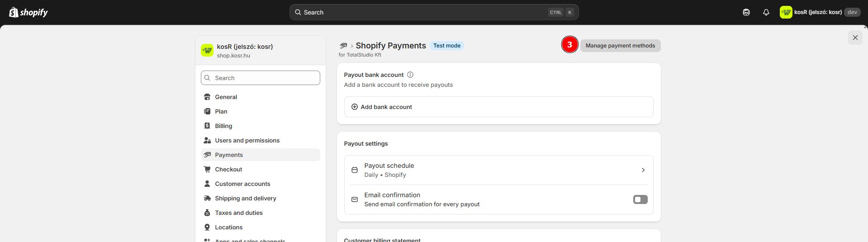Image resolution: width=868 pixels, height=242 pixels.
Task: Open Shipping and delivery settings
Action: tap(245, 198)
